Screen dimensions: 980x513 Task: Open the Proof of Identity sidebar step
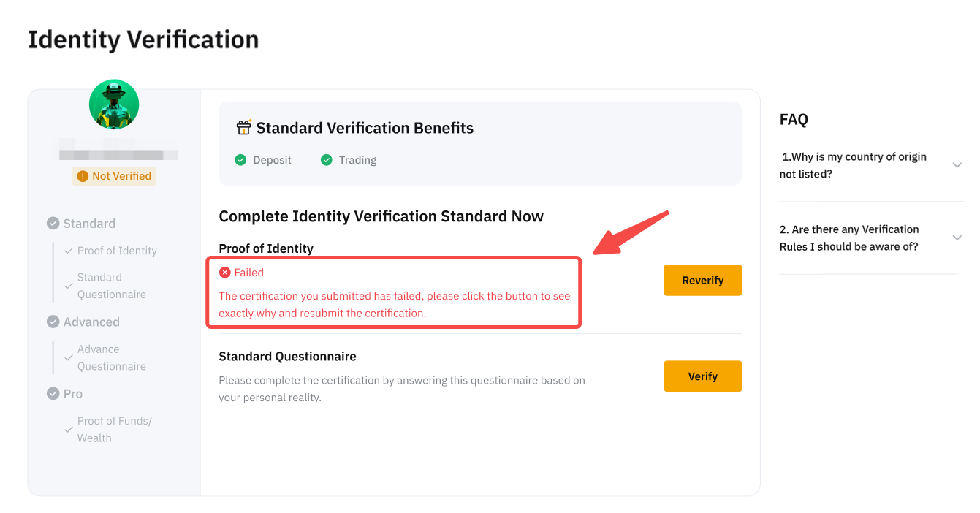click(x=117, y=251)
